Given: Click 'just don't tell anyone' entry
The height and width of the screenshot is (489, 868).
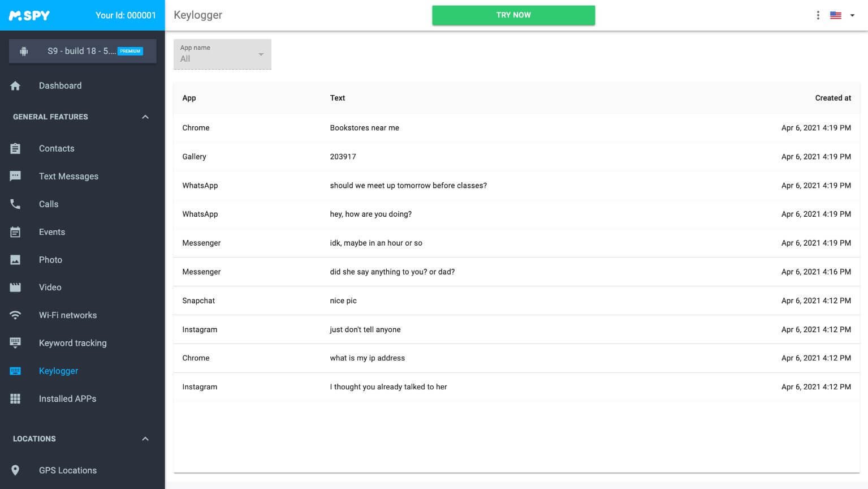Looking at the screenshot, I should pos(516,329).
